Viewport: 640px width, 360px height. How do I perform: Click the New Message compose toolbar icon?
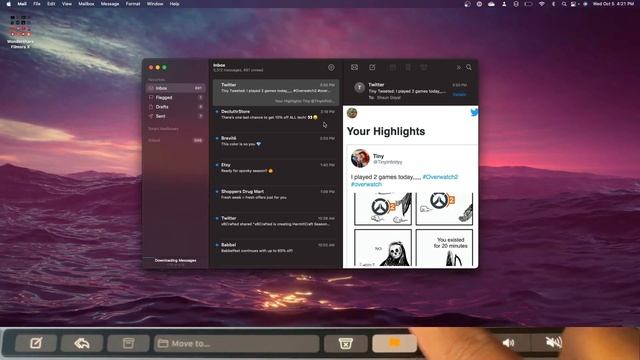372,67
